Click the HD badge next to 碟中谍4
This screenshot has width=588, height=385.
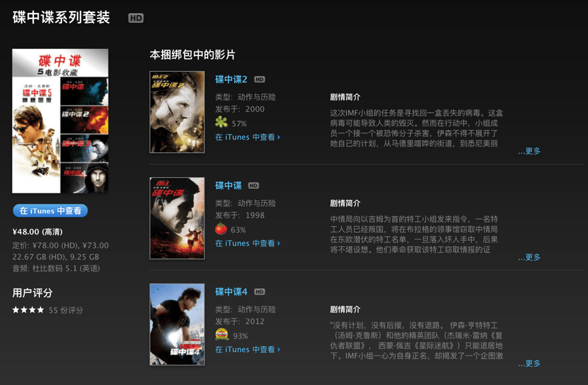pos(259,292)
